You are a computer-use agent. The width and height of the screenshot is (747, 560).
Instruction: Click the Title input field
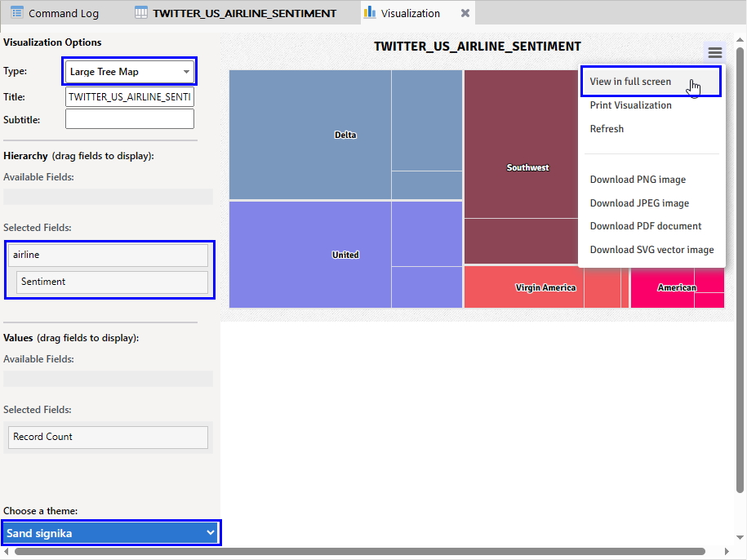130,97
